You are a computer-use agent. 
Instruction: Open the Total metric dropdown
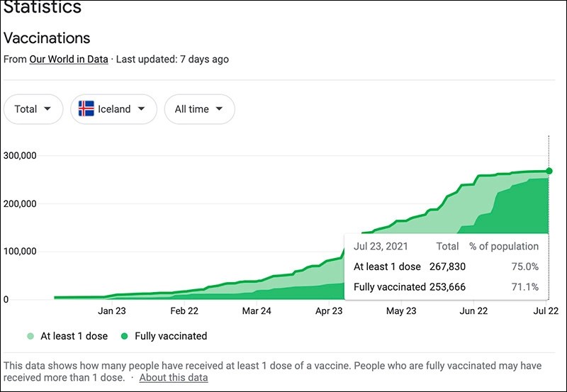pos(33,109)
